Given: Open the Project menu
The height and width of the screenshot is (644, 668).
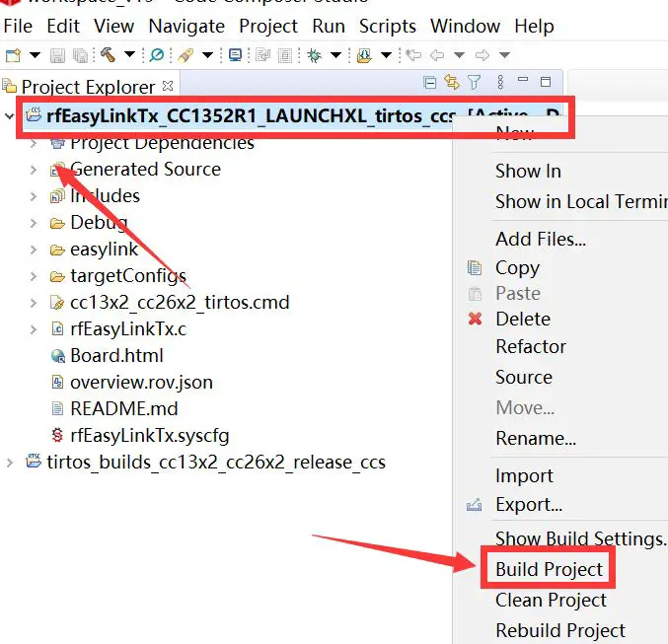Looking at the screenshot, I should 268,27.
